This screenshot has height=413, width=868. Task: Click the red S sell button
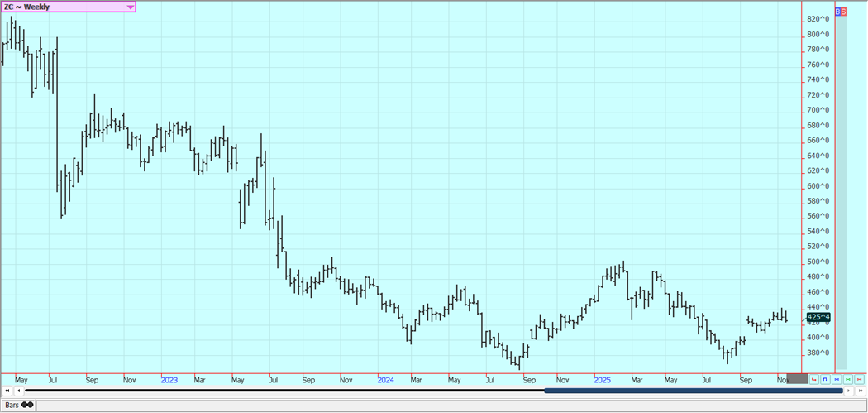[843, 12]
